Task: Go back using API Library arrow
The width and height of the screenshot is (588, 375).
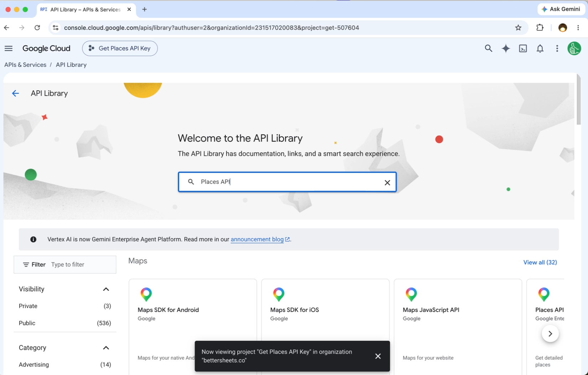Action: (x=15, y=93)
